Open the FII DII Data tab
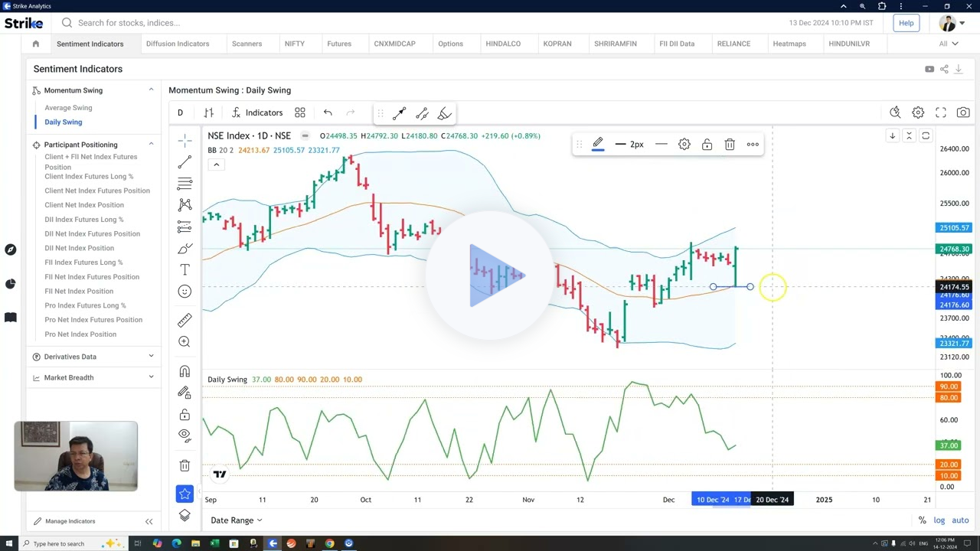Viewport: 980px width, 551px height. (x=677, y=44)
